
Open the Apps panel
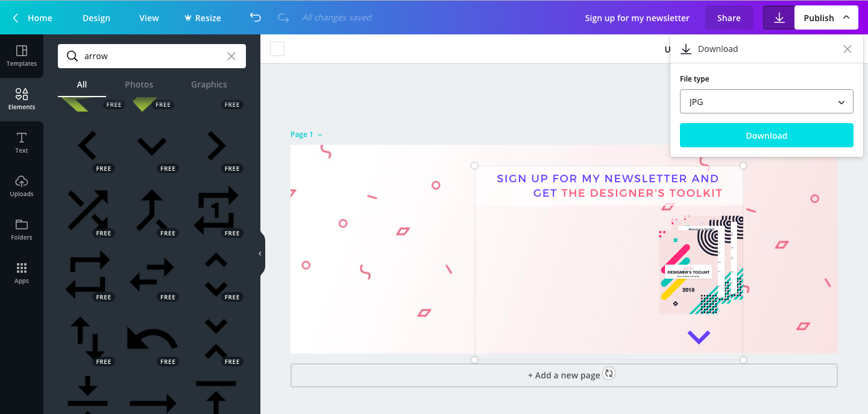tap(22, 273)
